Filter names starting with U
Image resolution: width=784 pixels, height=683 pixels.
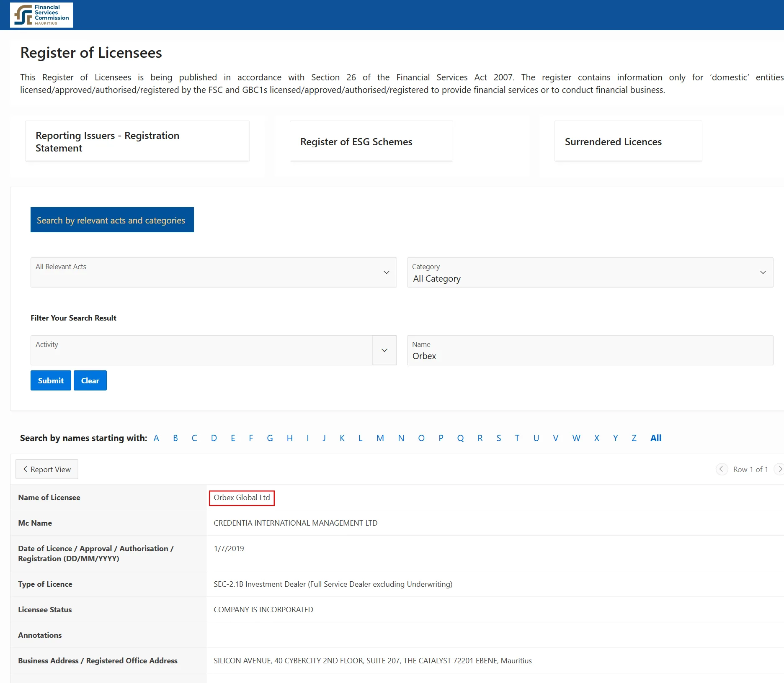click(536, 438)
